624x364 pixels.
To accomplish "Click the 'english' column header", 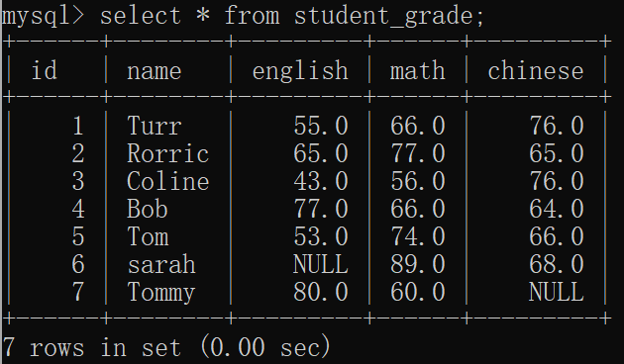I will click(300, 71).
